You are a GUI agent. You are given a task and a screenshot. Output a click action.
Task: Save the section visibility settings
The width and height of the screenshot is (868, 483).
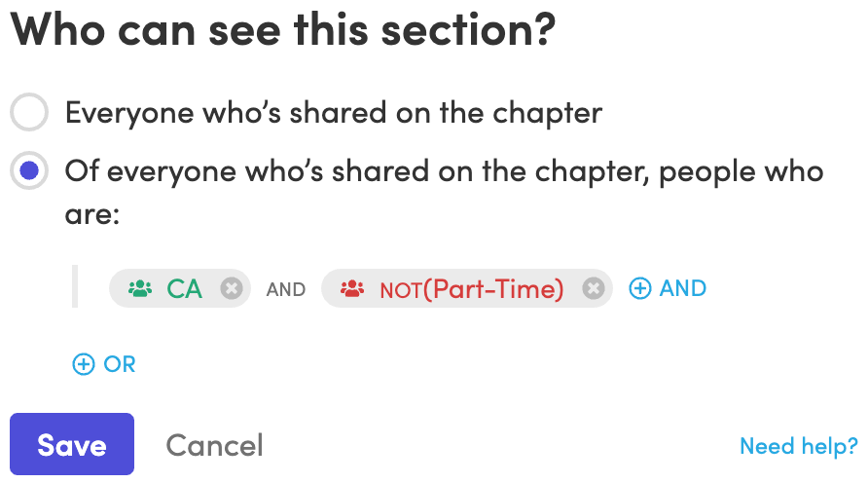[72, 444]
